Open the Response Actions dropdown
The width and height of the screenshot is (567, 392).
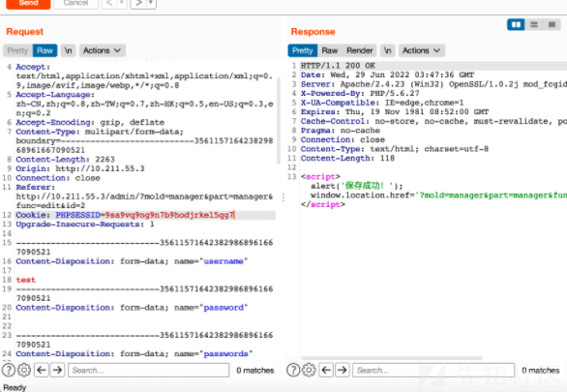(422, 50)
